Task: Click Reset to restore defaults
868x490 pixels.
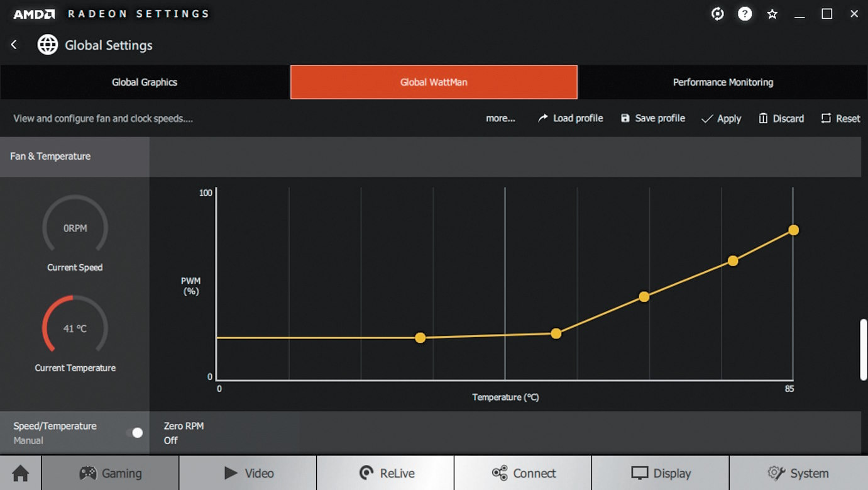Action: [x=840, y=118]
